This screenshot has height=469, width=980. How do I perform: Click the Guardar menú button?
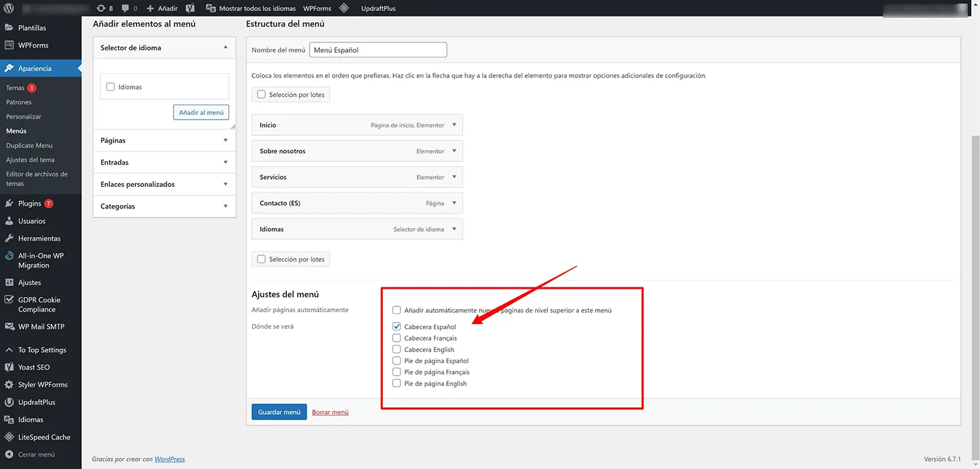[279, 412]
